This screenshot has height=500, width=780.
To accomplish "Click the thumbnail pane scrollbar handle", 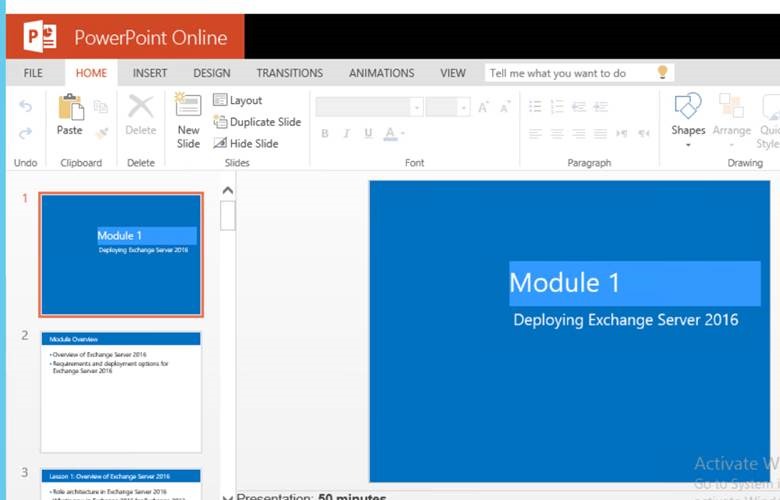I will 227,215.
